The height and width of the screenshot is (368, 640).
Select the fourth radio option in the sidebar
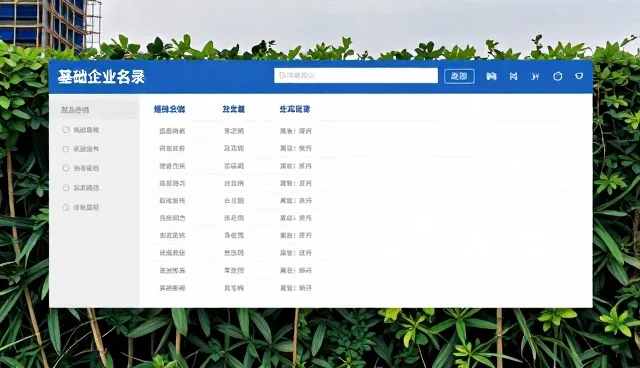click(66, 188)
